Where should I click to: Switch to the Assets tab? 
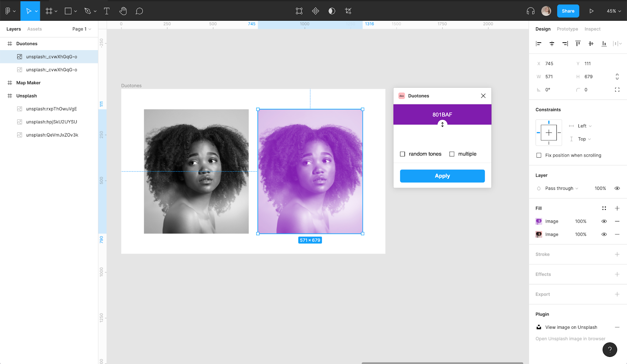(x=34, y=29)
